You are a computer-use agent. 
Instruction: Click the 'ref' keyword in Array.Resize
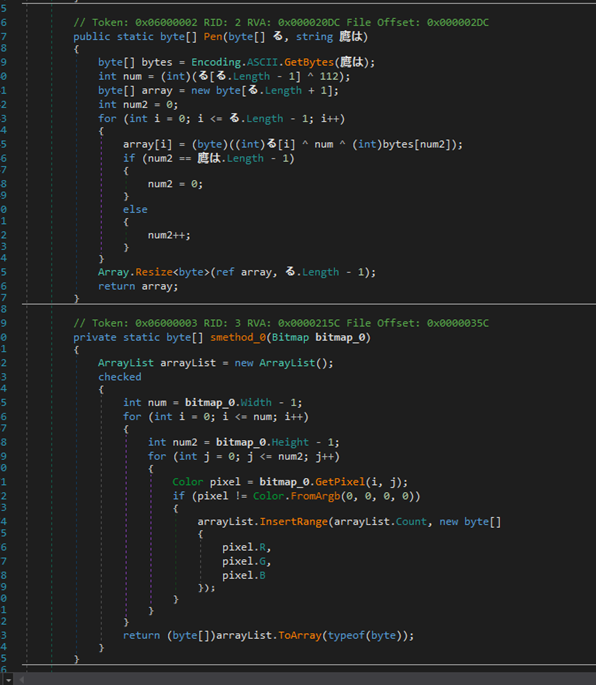coord(225,272)
